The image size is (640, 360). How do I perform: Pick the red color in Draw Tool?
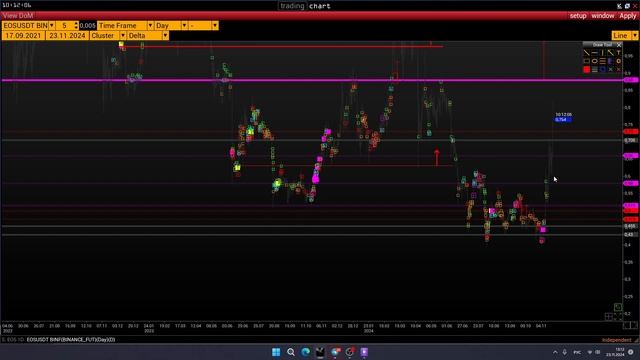tap(587, 69)
